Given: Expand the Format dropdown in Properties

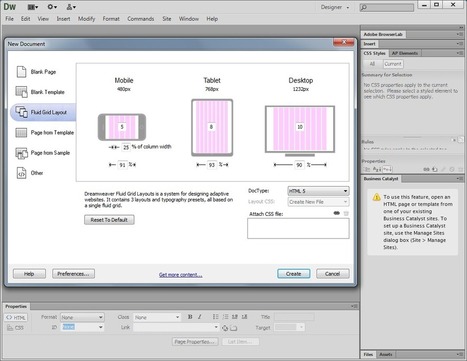Looking at the screenshot, I should coord(82,317).
